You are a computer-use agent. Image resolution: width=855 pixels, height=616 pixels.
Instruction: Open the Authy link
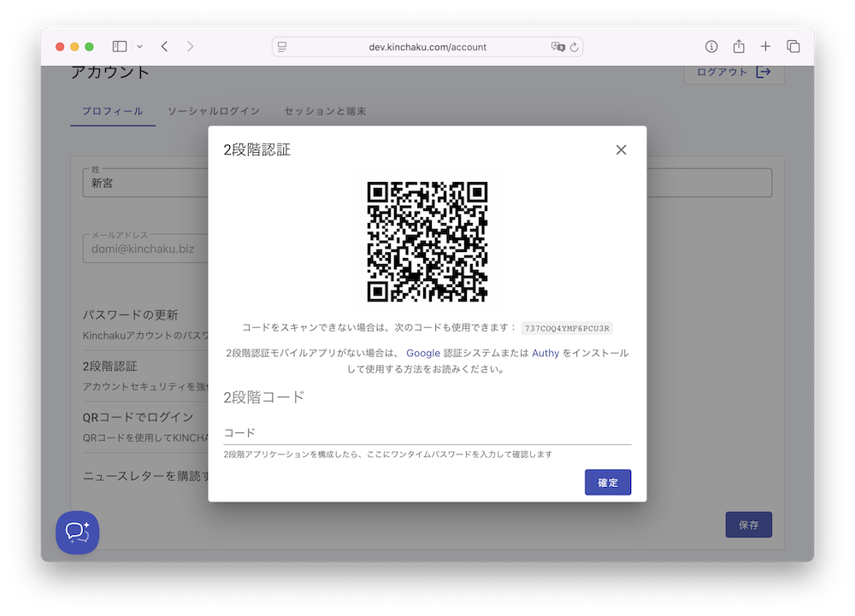click(545, 353)
